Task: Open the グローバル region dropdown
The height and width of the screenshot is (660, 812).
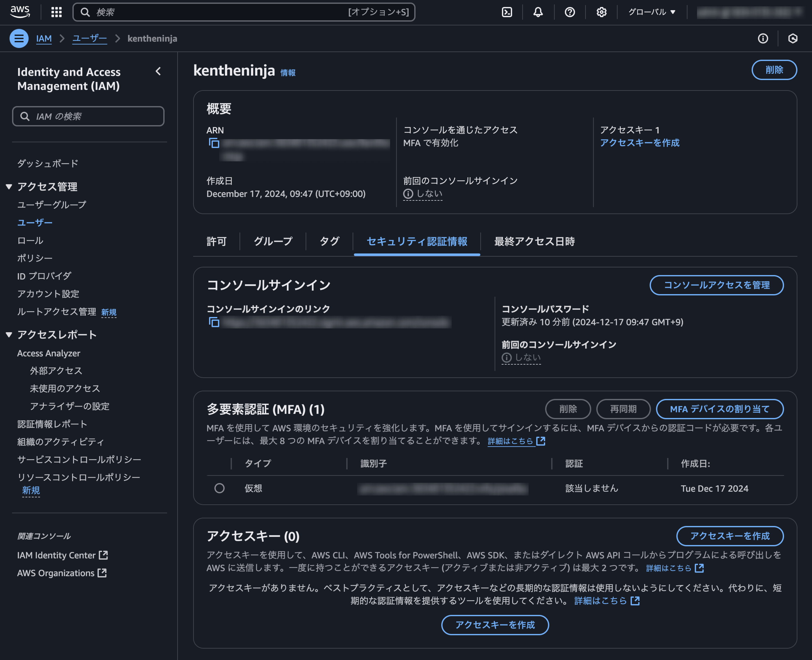Action: [x=651, y=12]
